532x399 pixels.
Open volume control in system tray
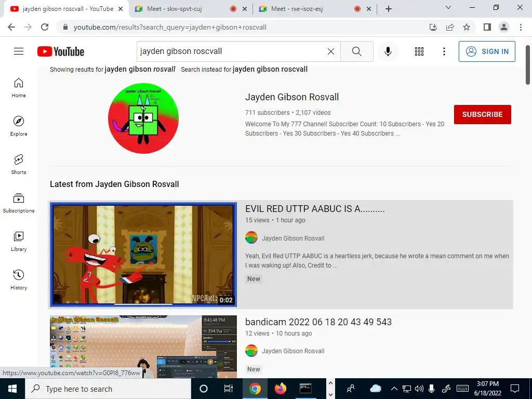[419, 389]
